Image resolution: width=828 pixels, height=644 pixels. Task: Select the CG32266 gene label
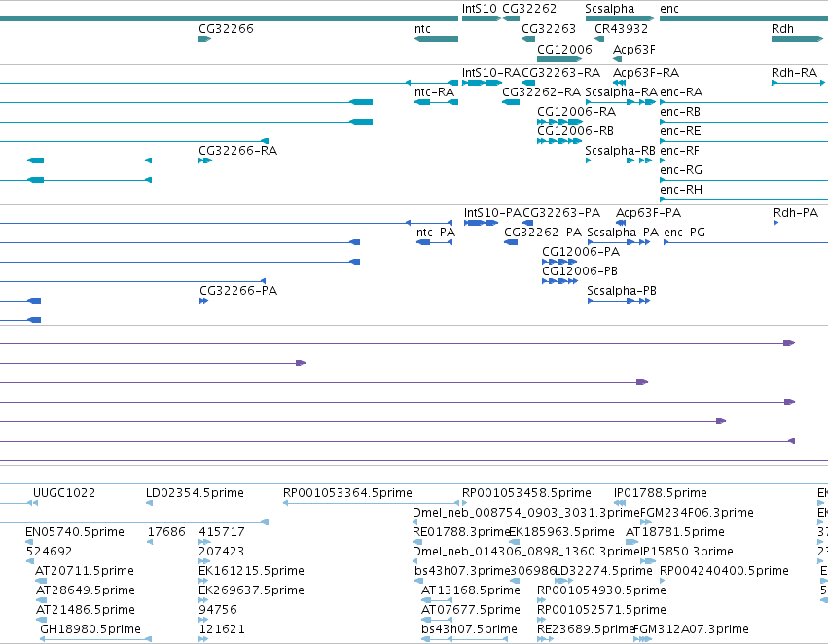(226, 29)
